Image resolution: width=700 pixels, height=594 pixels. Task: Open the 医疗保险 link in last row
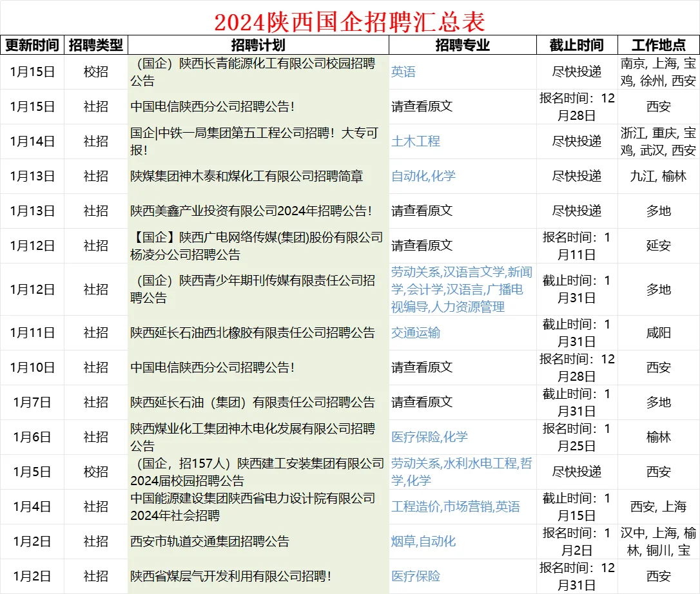tap(415, 577)
